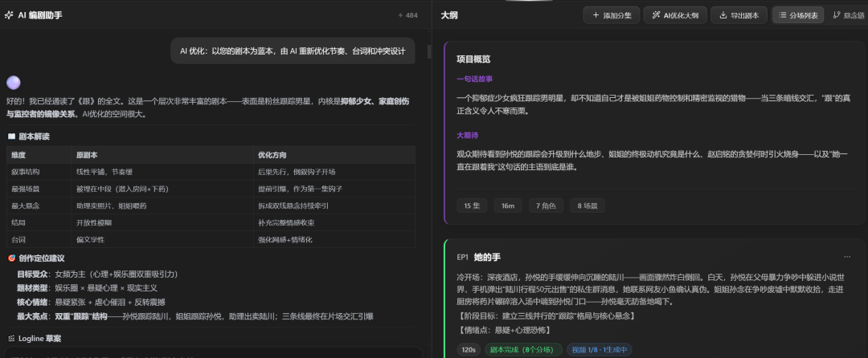Select the EP1 她的手 episode title
Screen dimensions: 868x358
[x=487, y=257]
